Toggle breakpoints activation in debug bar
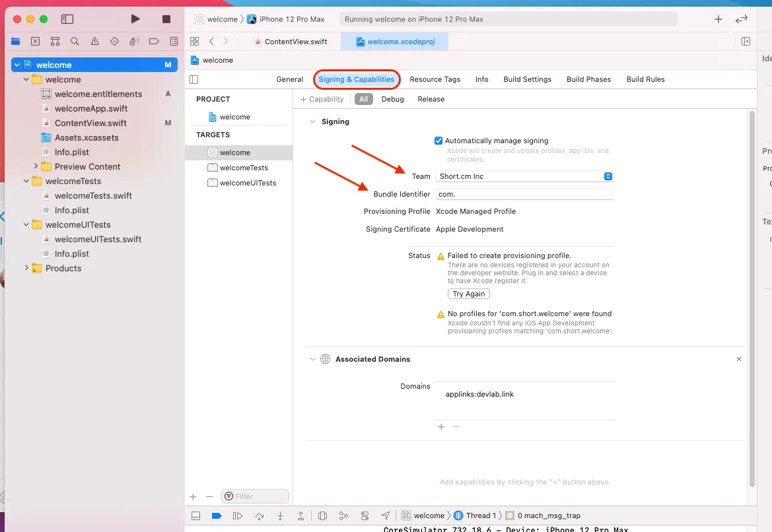Image resolution: width=772 pixels, height=532 pixels. pos(216,515)
